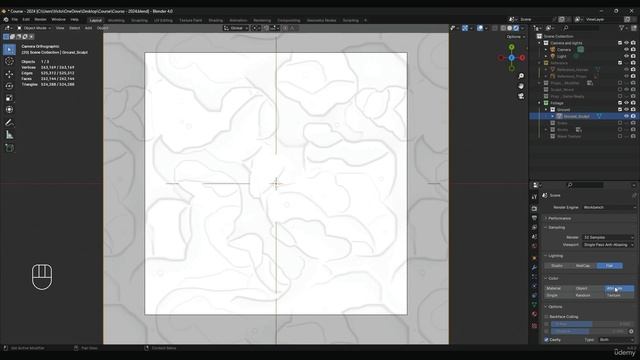Open the Render samples dropdown

point(609,237)
